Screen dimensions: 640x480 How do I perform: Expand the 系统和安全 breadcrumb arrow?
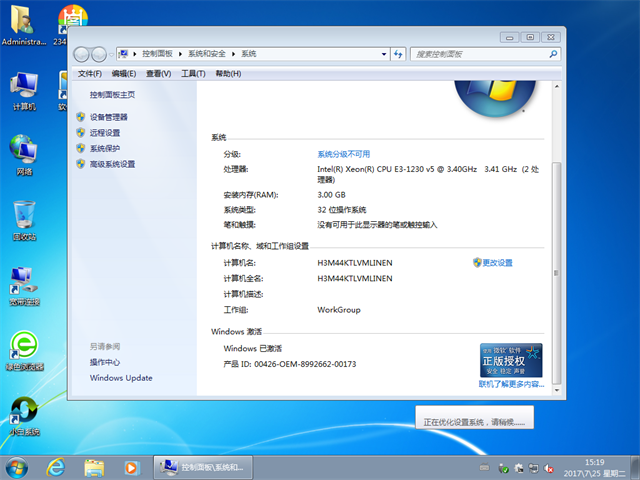[x=233, y=54]
